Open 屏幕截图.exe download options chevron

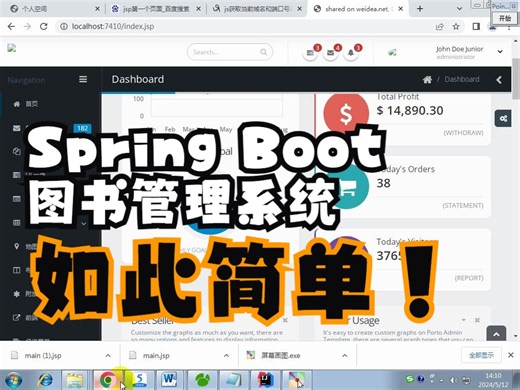pos(345,356)
